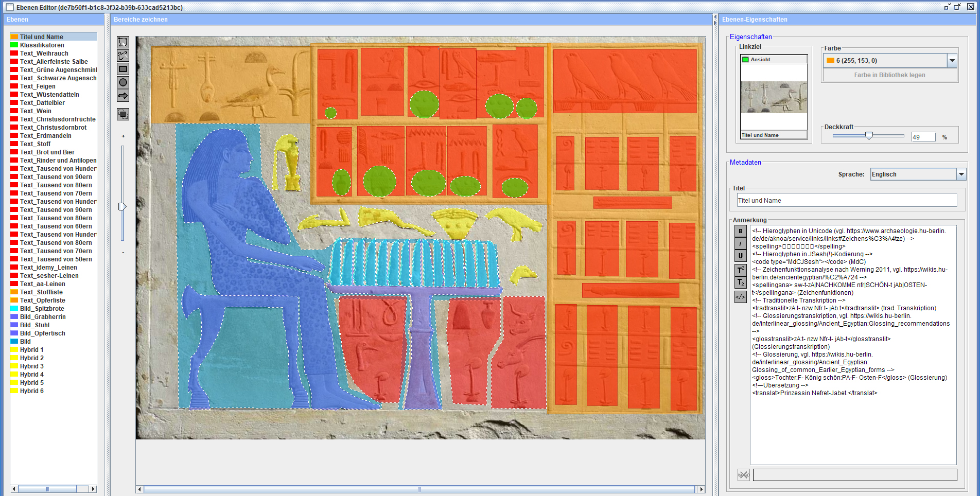Select the Bild layer
Screen dimensions: 980x496
pyautogui.click(x=54, y=342)
